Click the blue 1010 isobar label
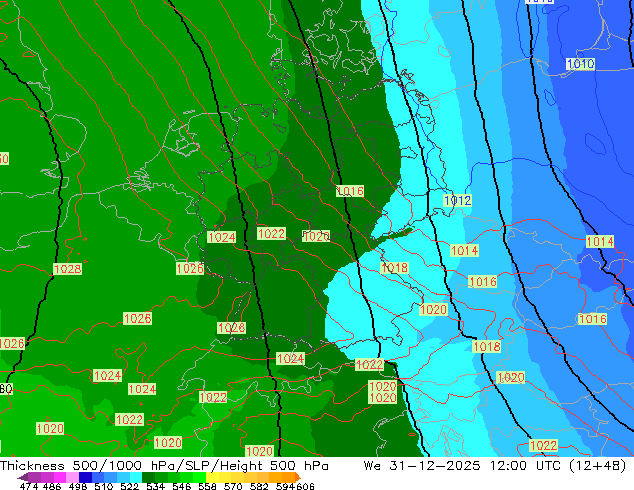 580,64
